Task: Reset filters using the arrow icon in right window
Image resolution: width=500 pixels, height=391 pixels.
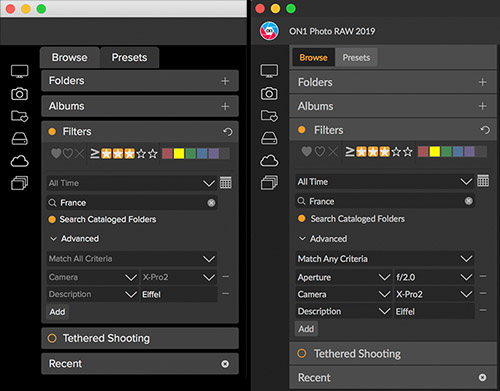Action: point(485,130)
